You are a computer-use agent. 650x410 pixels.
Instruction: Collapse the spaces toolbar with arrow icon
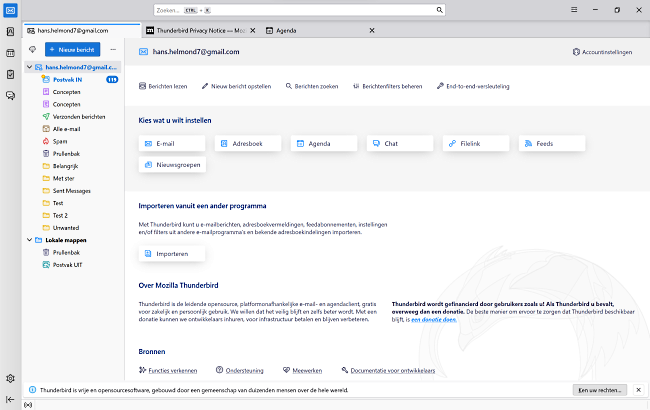tap(10, 399)
